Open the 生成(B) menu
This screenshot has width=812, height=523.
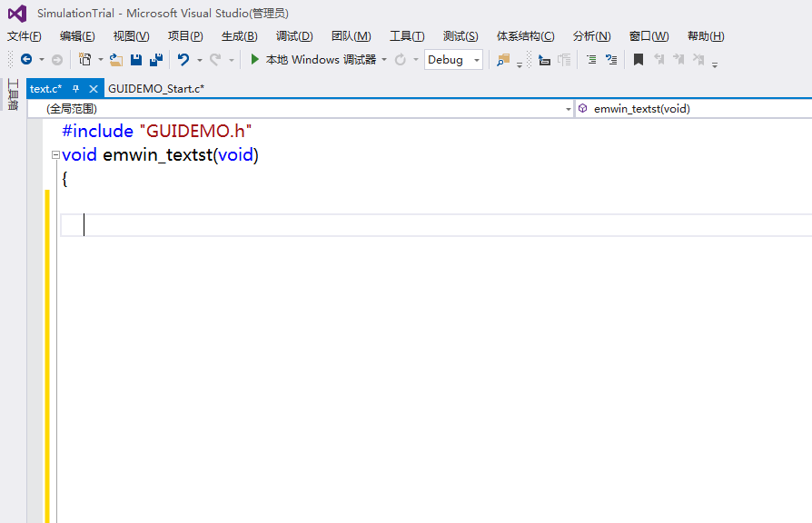239,36
